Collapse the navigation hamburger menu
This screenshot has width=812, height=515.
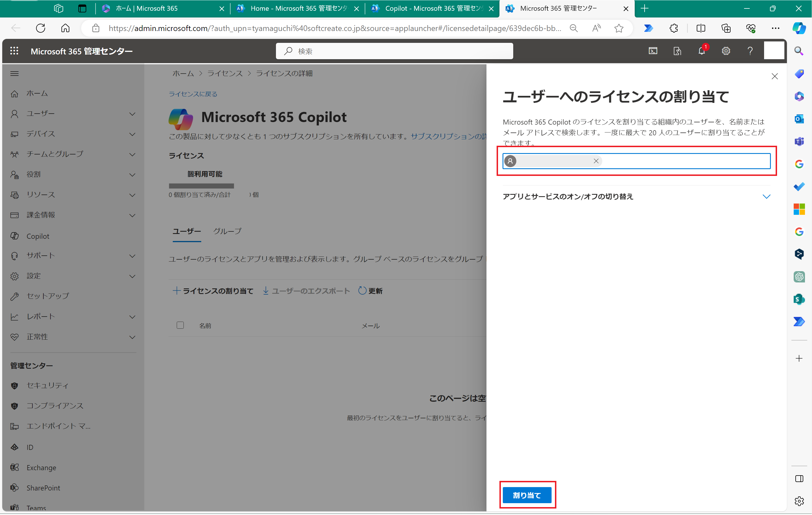(x=14, y=74)
